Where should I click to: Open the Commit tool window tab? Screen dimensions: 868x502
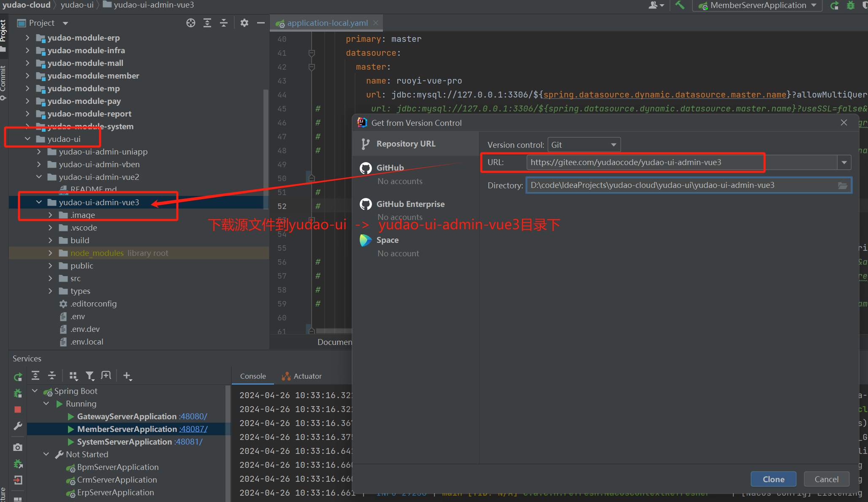tap(3, 82)
